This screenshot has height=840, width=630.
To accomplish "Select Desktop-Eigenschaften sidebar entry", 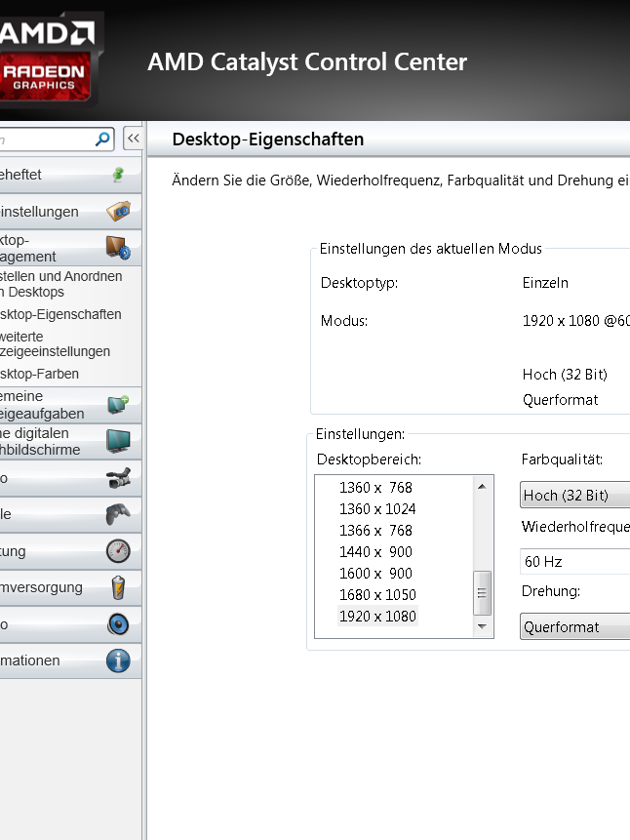I will click(x=60, y=314).
